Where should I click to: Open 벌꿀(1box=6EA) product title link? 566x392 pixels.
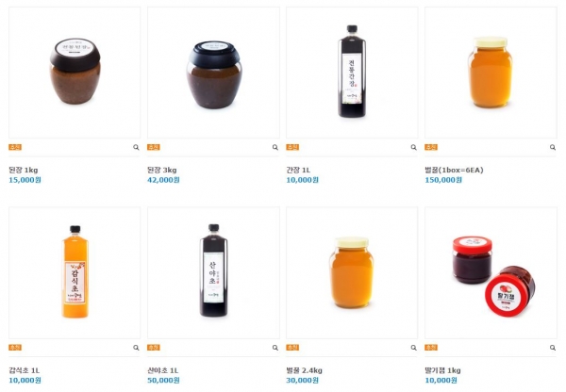pyautogui.click(x=454, y=170)
